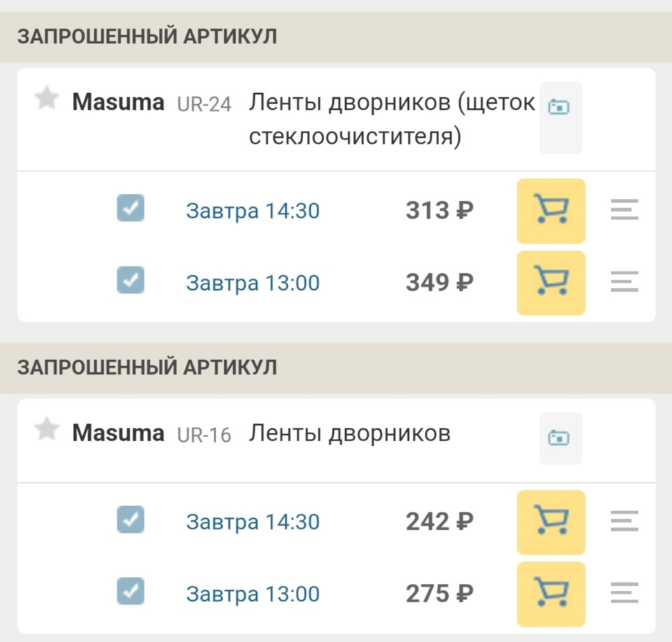
Task: Toggle the checkbox on the 313 ₽ offer
Action: [x=131, y=208]
